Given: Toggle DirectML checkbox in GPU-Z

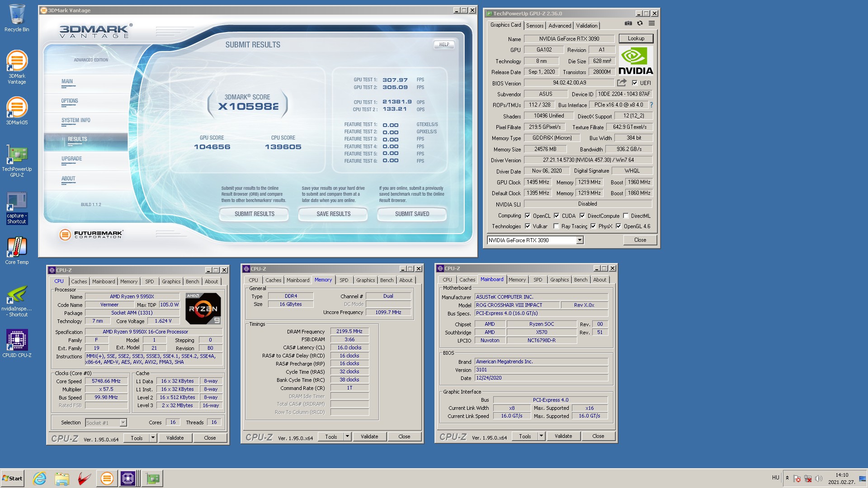Looking at the screenshot, I should [626, 216].
